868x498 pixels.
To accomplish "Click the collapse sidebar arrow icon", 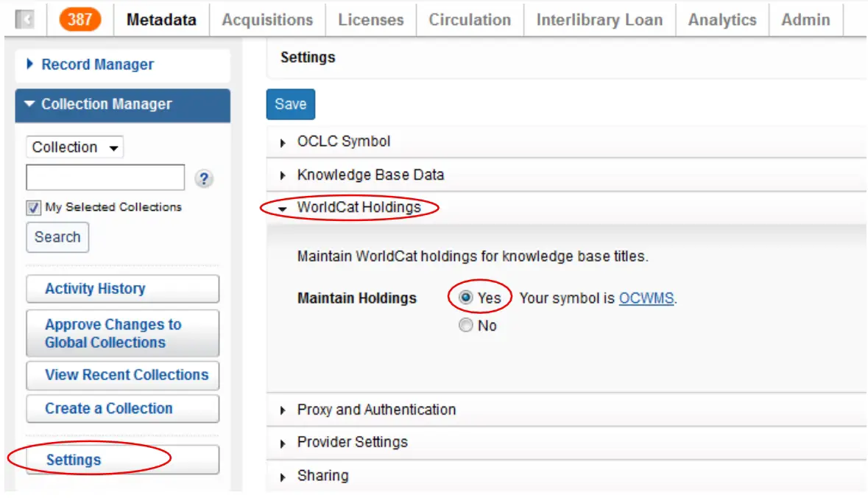I will coord(24,20).
